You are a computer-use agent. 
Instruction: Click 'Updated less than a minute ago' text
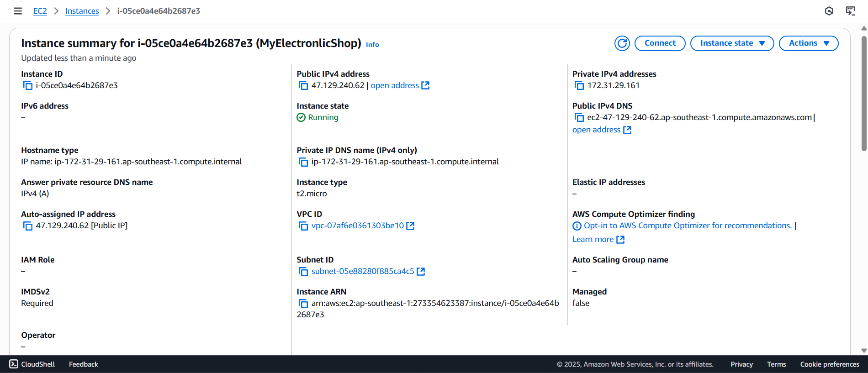(79, 58)
